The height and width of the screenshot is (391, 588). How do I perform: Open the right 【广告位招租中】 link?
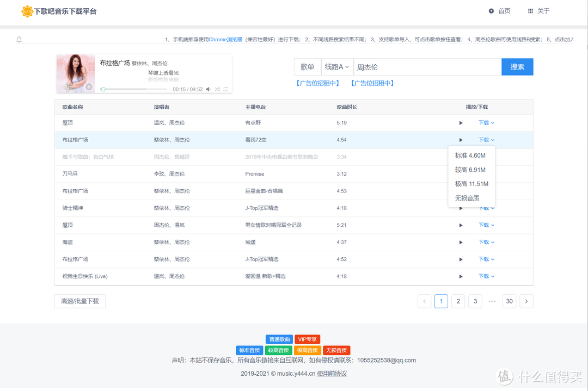[x=372, y=83]
